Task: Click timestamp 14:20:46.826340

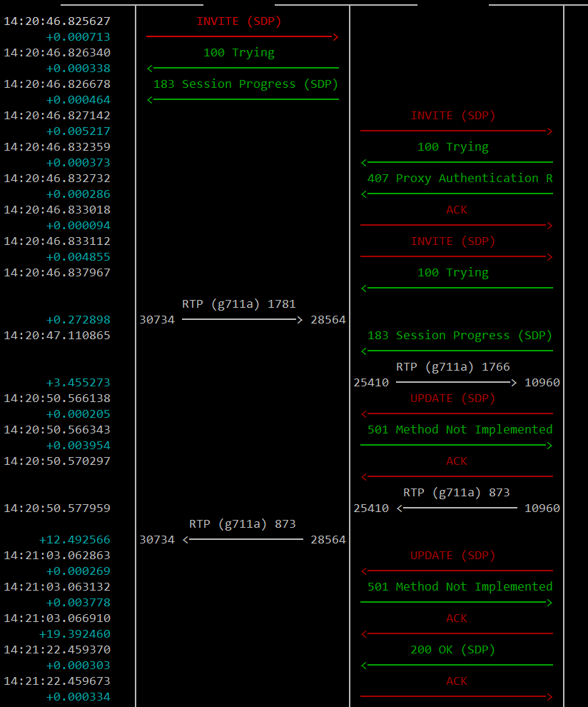Action: (57, 53)
